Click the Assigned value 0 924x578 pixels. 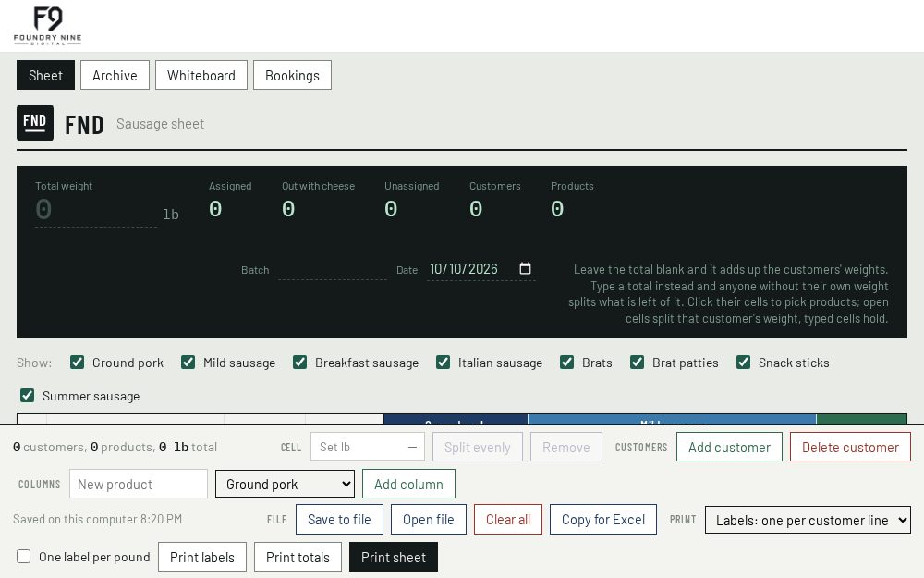point(215,209)
